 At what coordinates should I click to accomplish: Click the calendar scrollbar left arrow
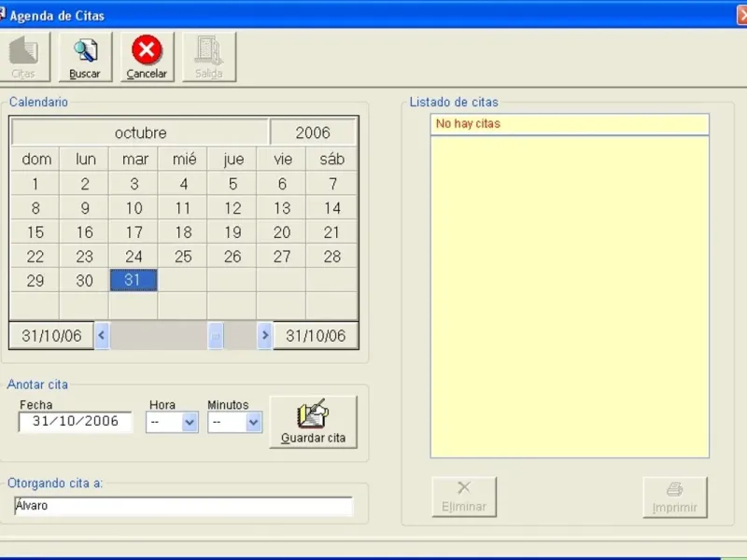coord(102,336)
